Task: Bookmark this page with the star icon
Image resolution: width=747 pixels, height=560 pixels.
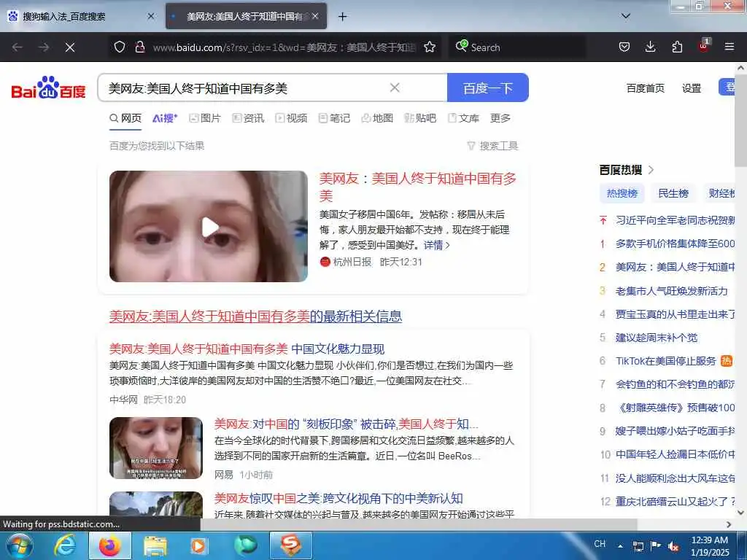Action: pos(430,47)
